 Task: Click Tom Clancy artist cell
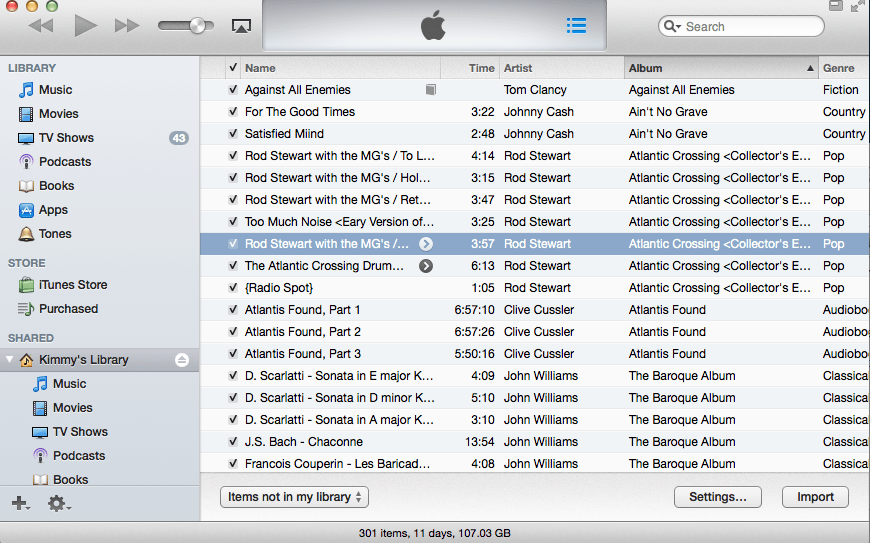coord(535,90)
